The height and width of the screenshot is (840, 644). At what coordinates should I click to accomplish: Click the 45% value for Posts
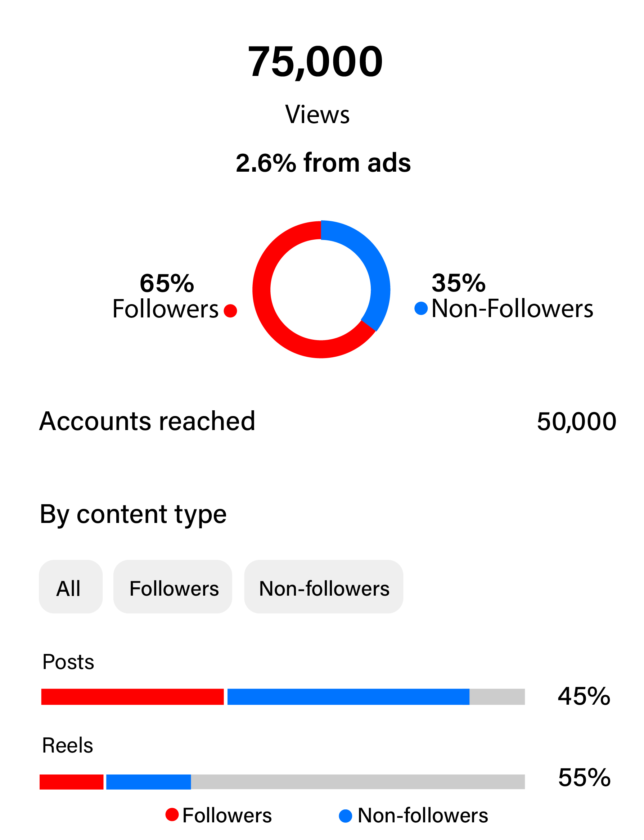pyautogui.click(x=584, y=696)
